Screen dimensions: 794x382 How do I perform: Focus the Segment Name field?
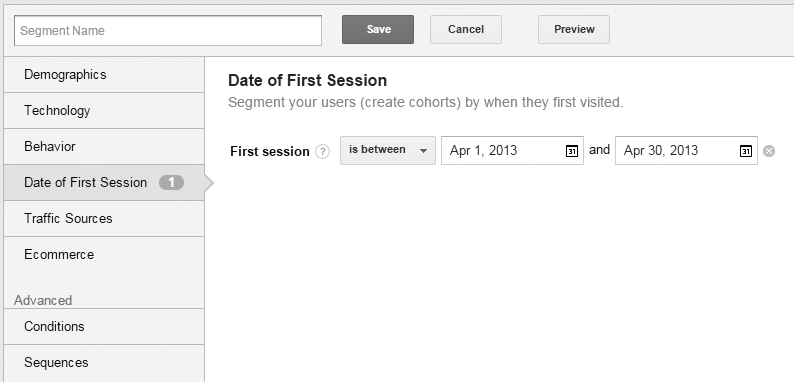pyautogui.click(x=168, y=30)
